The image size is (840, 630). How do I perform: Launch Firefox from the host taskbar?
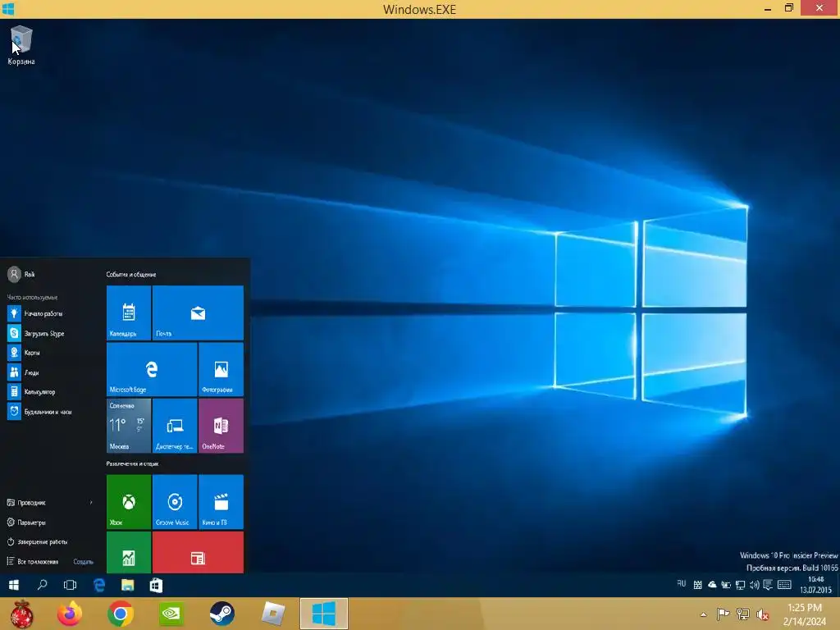[71, 614]
